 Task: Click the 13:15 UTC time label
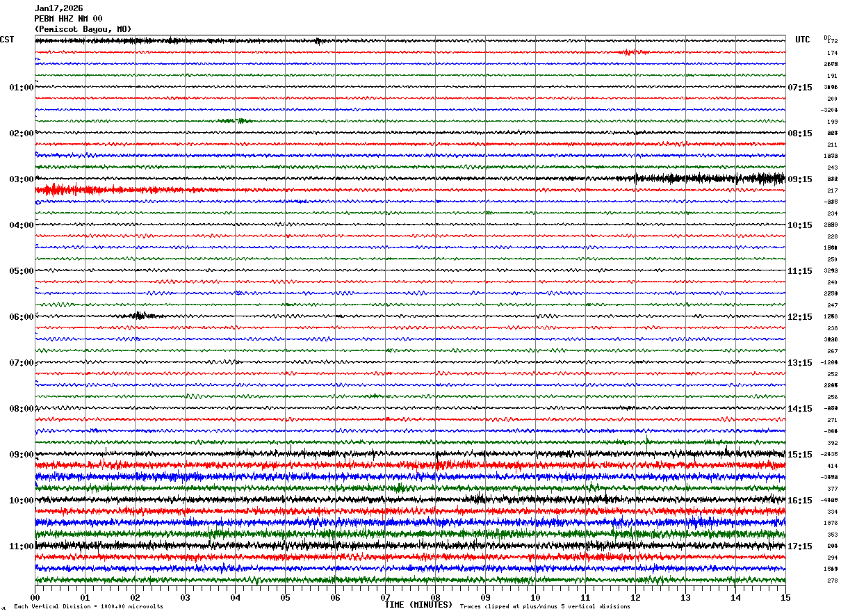tap(800, 363)
